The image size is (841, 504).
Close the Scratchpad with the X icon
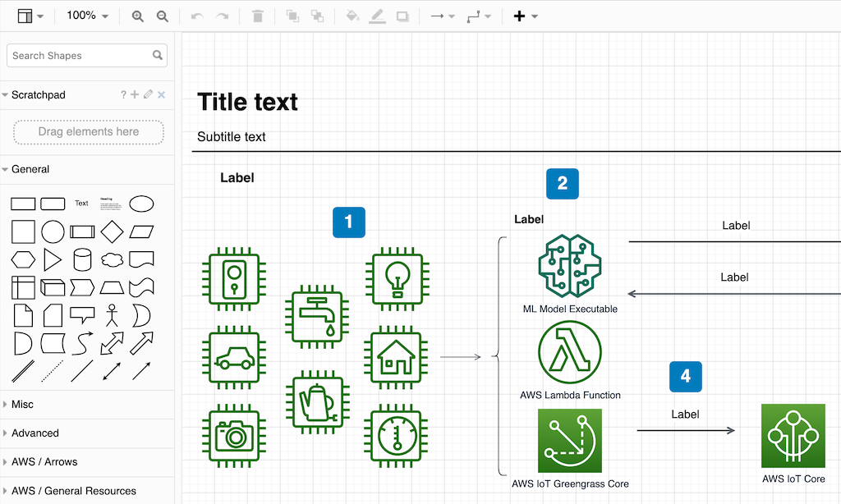(x=162, y=95)
